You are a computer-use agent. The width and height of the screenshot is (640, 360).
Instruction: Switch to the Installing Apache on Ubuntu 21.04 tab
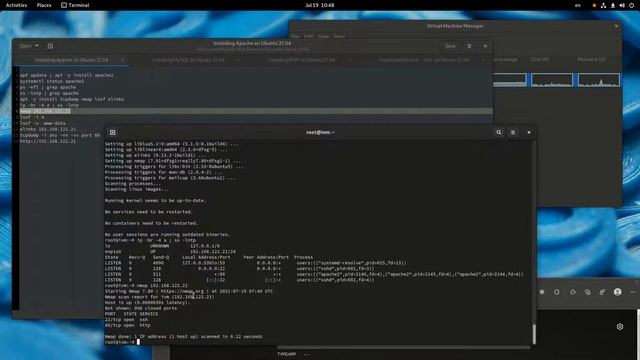click(x=71, y=60)
